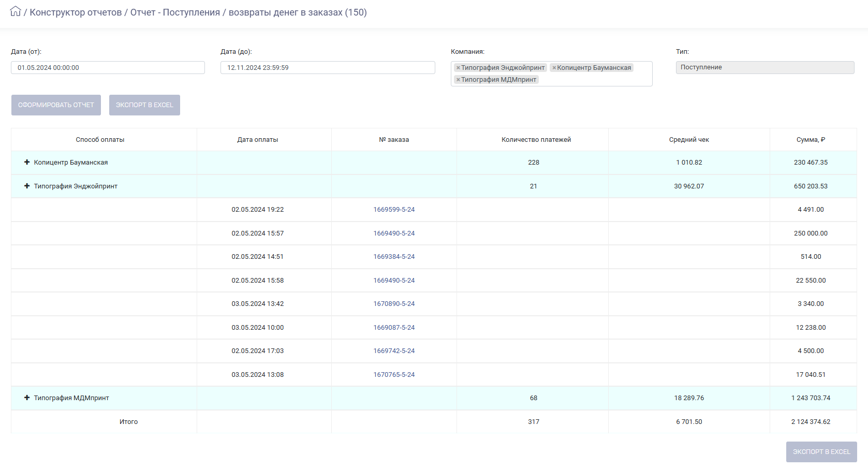
Task: Select МДМпринт sum 1 243 703.74
Action: click(x=811, y=398)
